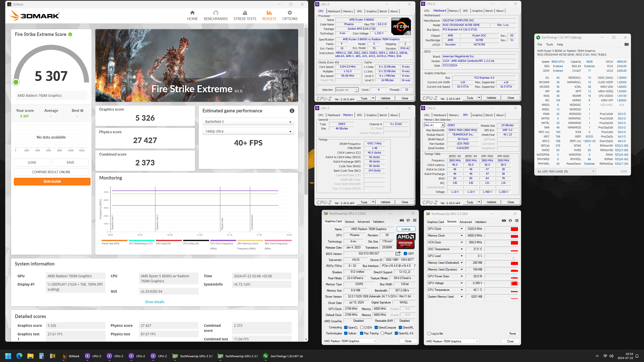
Task: Click the RUN AGAIN button
Action: tap(52, 182)
